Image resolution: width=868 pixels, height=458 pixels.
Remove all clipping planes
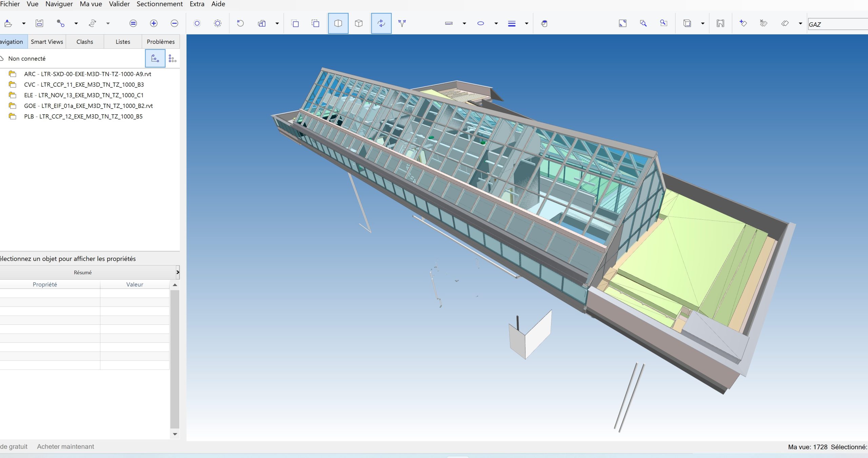763,23
